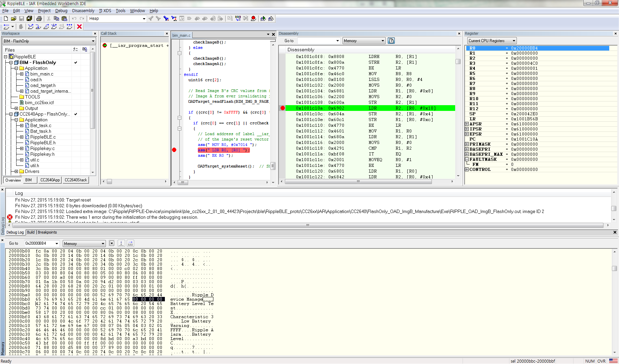This screenshot has height=364, width=619.
Task: Copy selection with the toolbar Copy icon
Action: click(56, 19)
